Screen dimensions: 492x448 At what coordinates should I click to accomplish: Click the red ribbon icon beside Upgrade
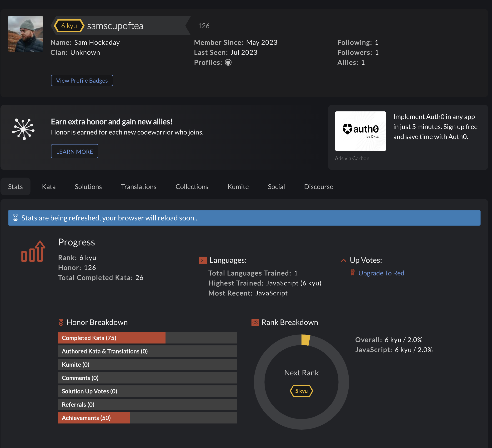tap(352, 273)
